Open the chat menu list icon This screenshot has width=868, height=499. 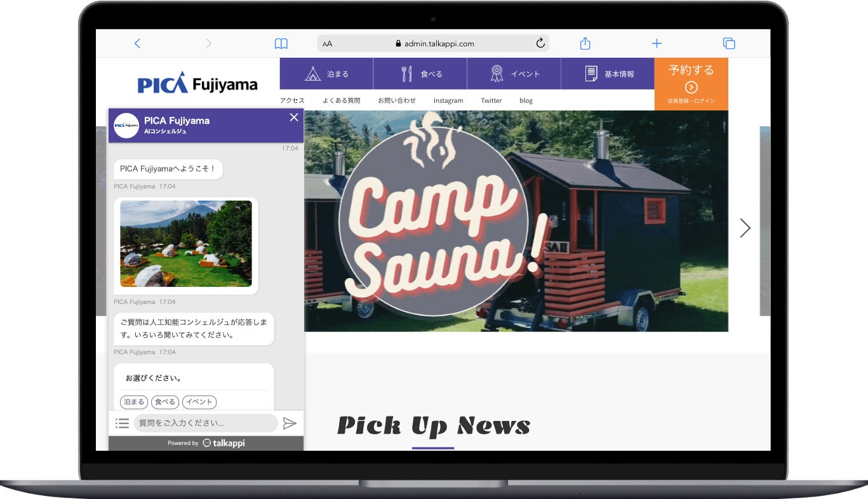pos(123,423)
